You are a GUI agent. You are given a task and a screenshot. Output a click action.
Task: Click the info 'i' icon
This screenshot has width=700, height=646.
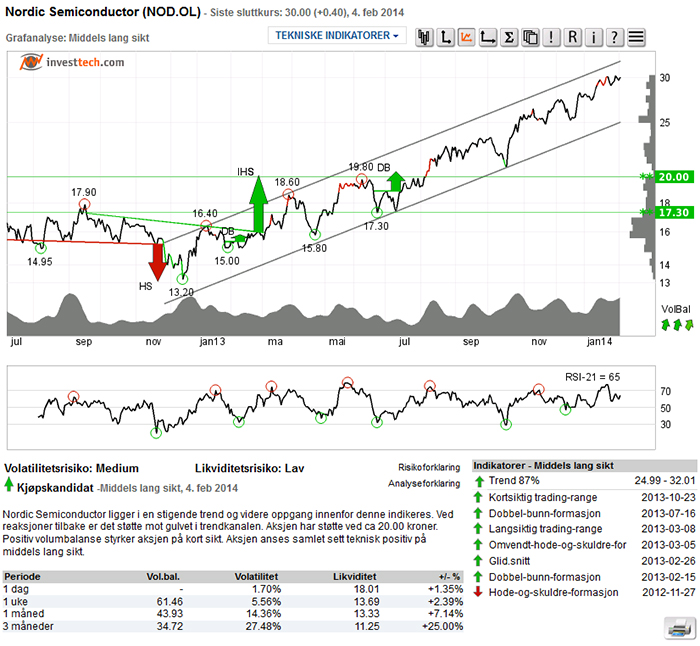point(594,37)
